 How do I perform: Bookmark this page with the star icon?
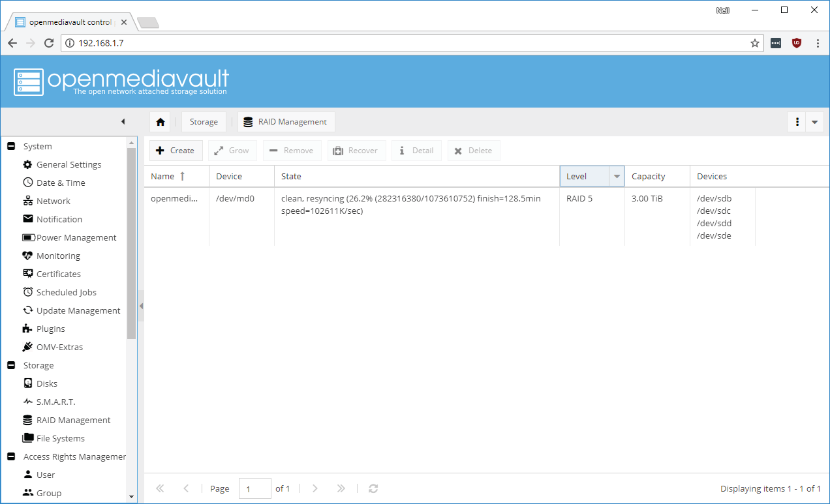tap(755, 43)
